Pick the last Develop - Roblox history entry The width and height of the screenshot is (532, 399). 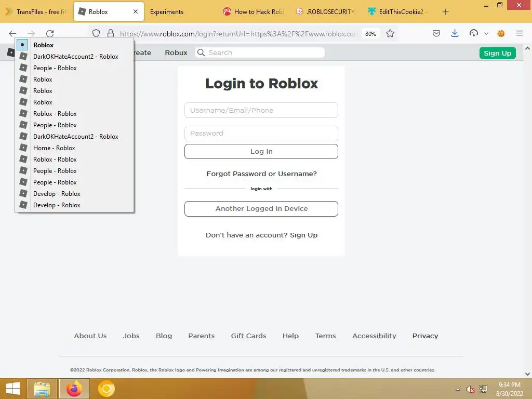pos(75,205)
